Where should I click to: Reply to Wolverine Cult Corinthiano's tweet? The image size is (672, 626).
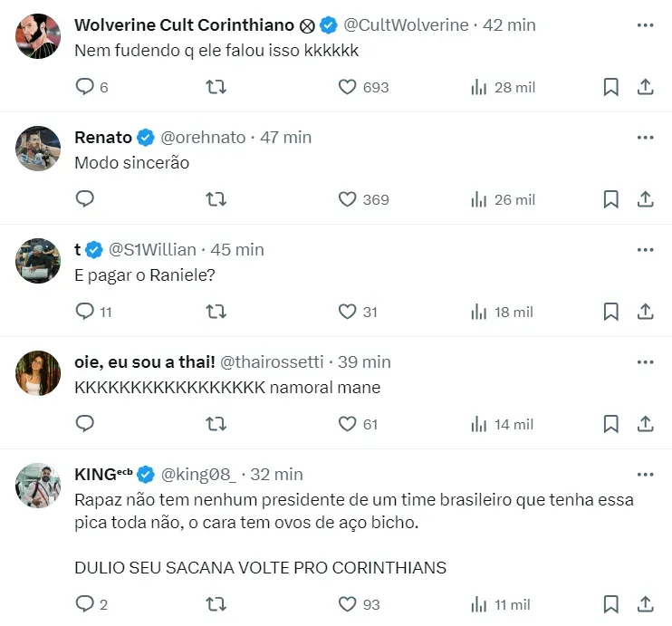85,87
